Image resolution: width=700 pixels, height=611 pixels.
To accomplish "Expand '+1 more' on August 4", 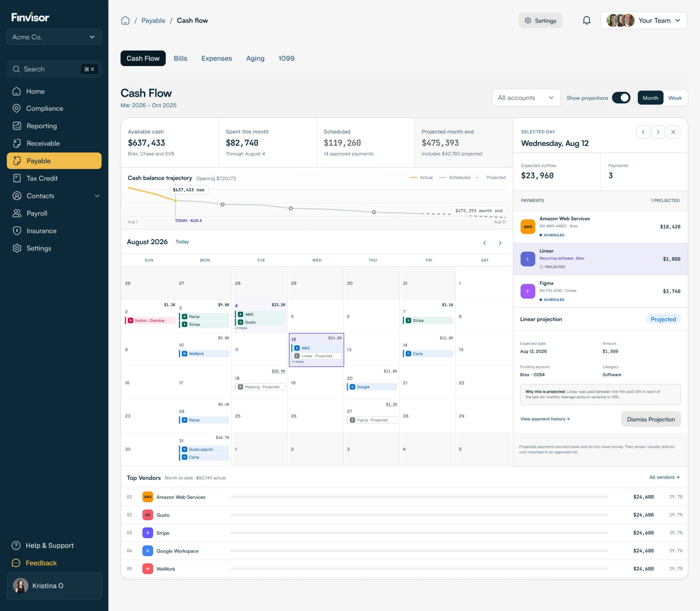I will pos(241,328).
